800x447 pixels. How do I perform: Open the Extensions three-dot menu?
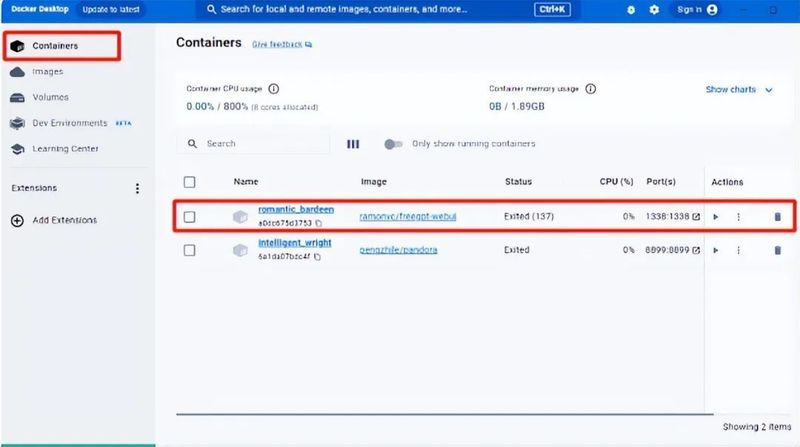tap(137, 188)
